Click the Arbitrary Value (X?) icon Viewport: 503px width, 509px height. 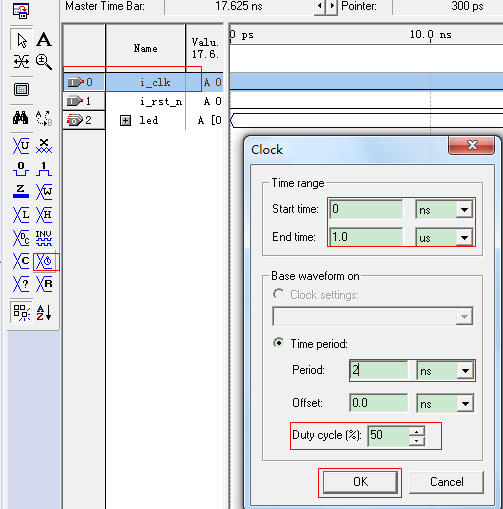pos(21,284)
